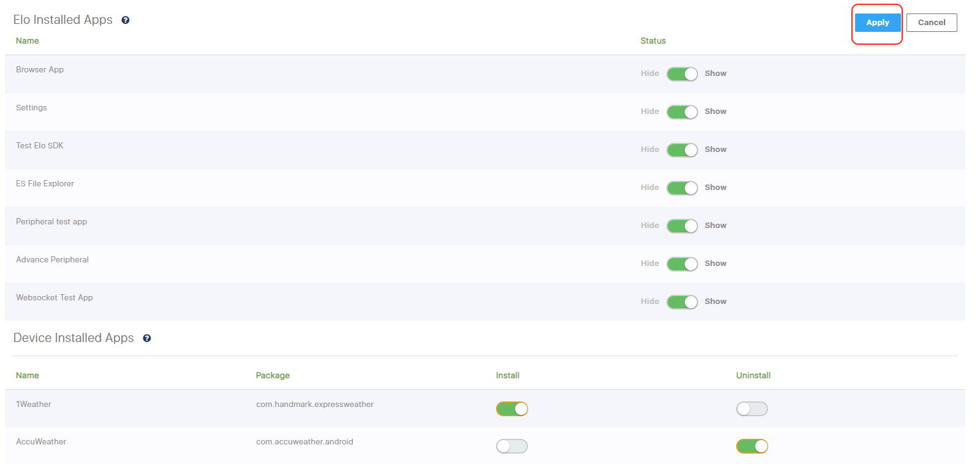The width and height of the screenshot is (980, 464).
Task: Select the AccuWeather app name
Action: pos(41,442)
